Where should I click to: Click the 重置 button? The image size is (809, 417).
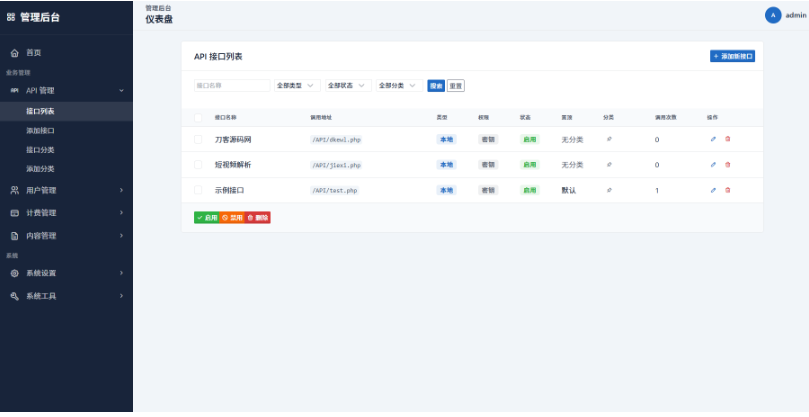click(x=456, y=86)
